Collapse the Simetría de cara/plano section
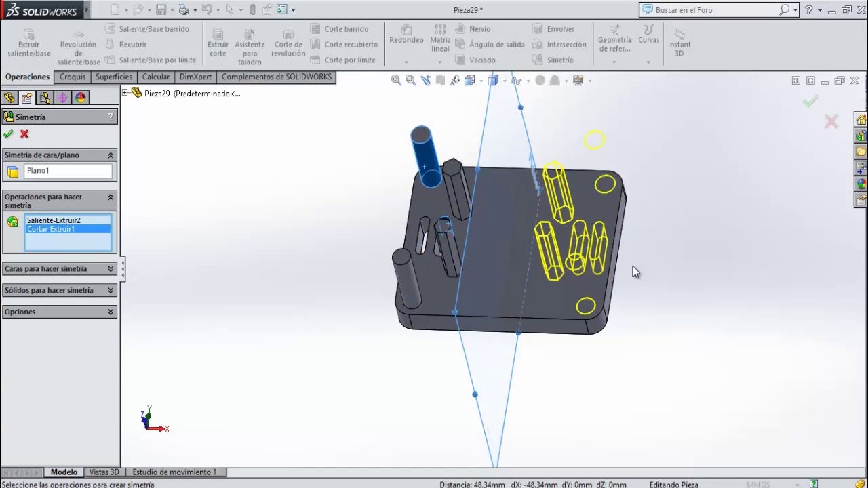This screenshot has width=868, height=488. click(111, 155)
